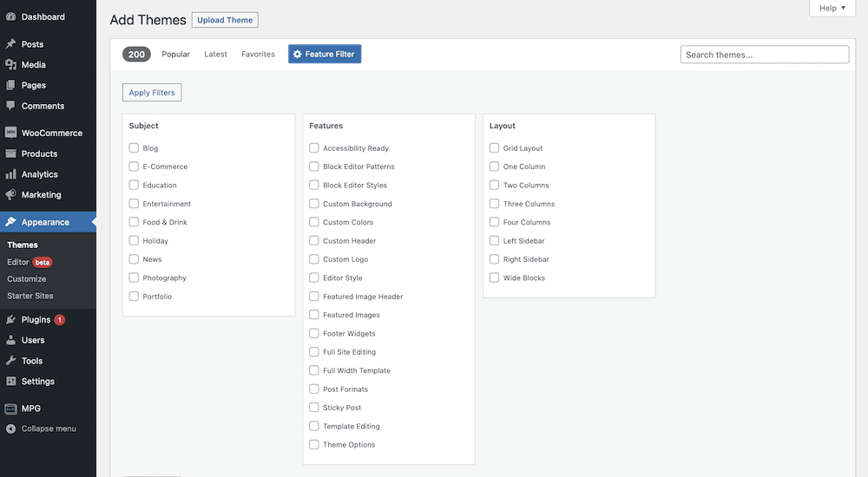The image size is (868, 477).
Task: Click the Tools wrench icon
Action: [x=10, y=361]
